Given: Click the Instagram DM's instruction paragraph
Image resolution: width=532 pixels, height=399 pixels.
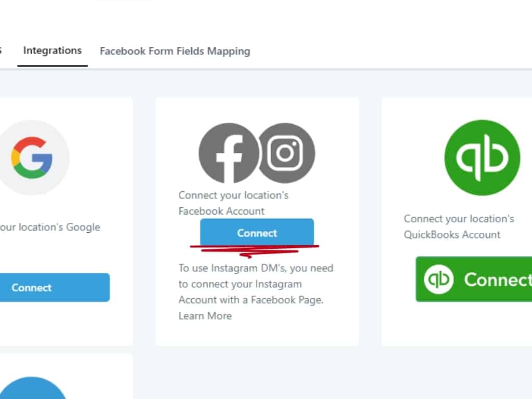Looking at the screenshot, I should [256, 284].
